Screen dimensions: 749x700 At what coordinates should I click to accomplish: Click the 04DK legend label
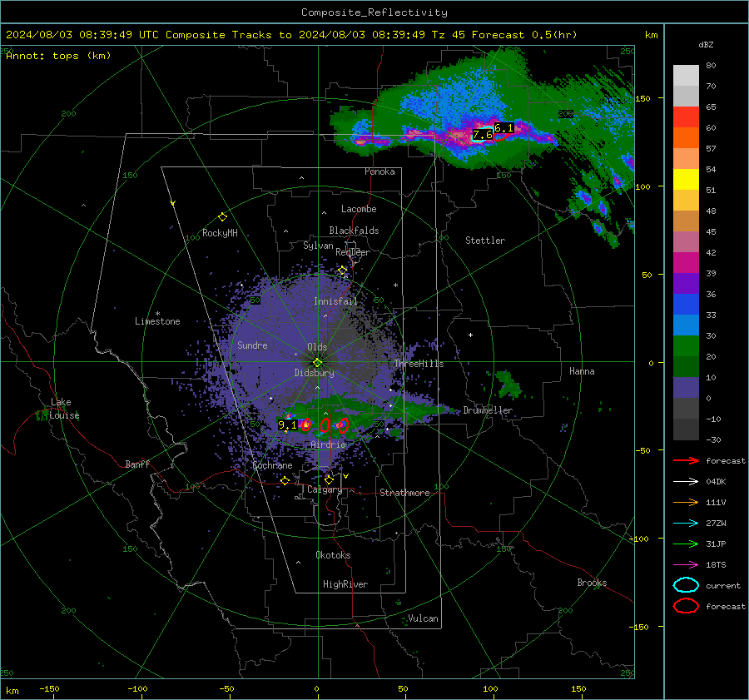point(716,482)
